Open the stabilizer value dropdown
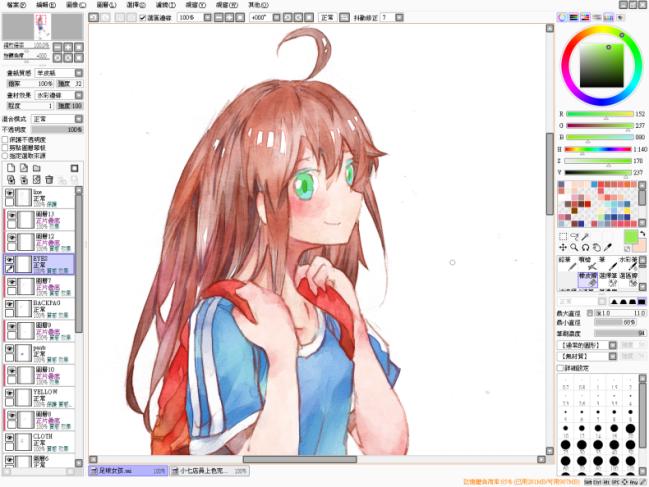Image resolution: width=649 pixels, height=487 pixels. [399, 17]
